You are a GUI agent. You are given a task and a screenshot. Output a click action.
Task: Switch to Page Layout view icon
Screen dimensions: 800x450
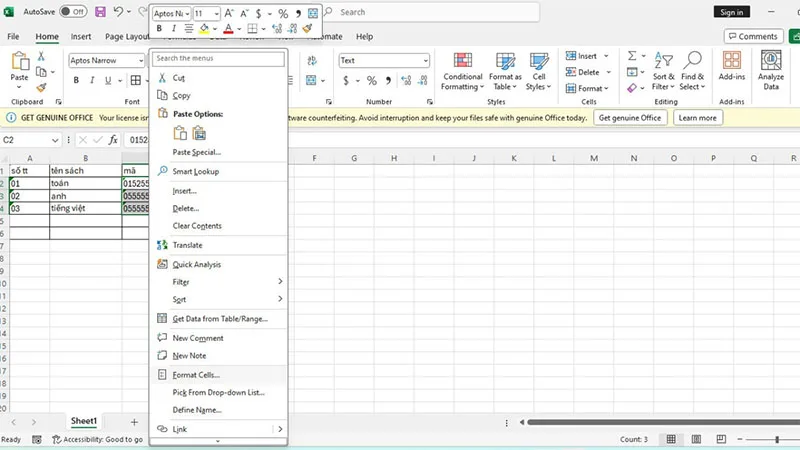(696, 439)
